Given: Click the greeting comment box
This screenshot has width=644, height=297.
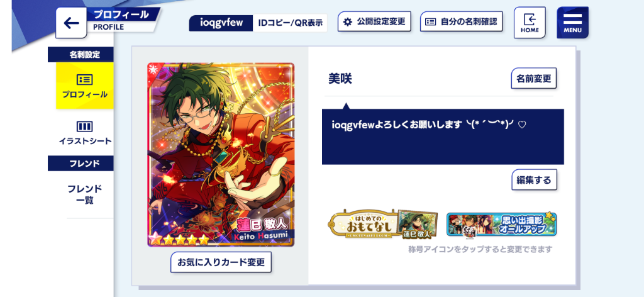Looking at the screenshot, I should [443, 137].
